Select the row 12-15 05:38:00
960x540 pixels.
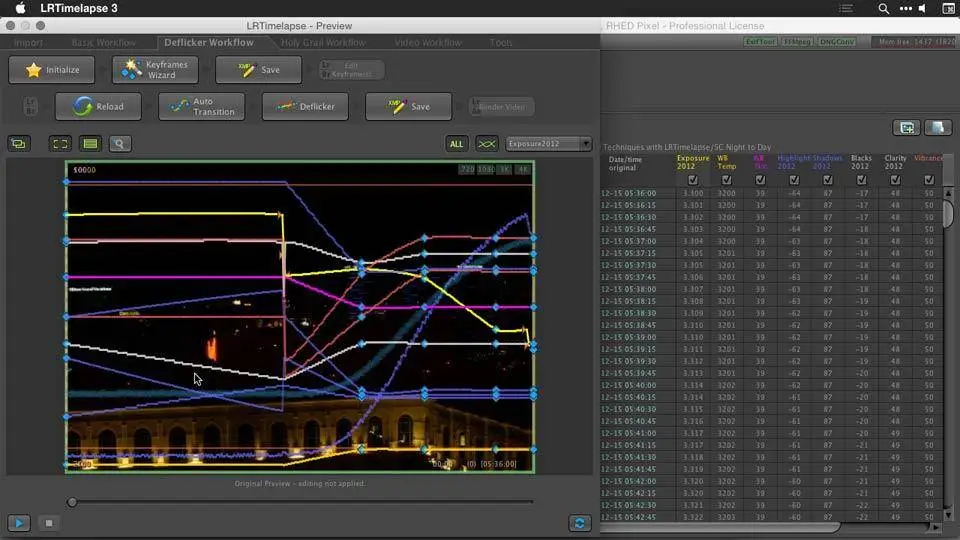coord(771,289)
